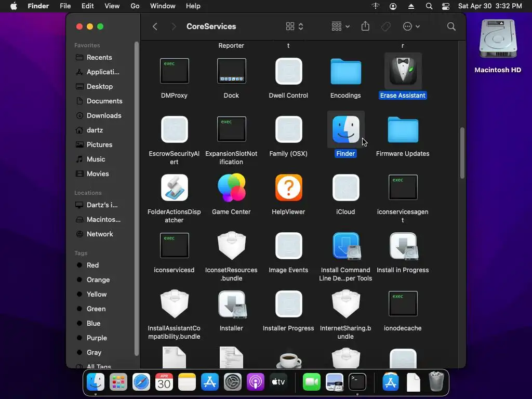Select the Family (OSX) app icon
532x399 pixels.
click(x=289, y=129)
